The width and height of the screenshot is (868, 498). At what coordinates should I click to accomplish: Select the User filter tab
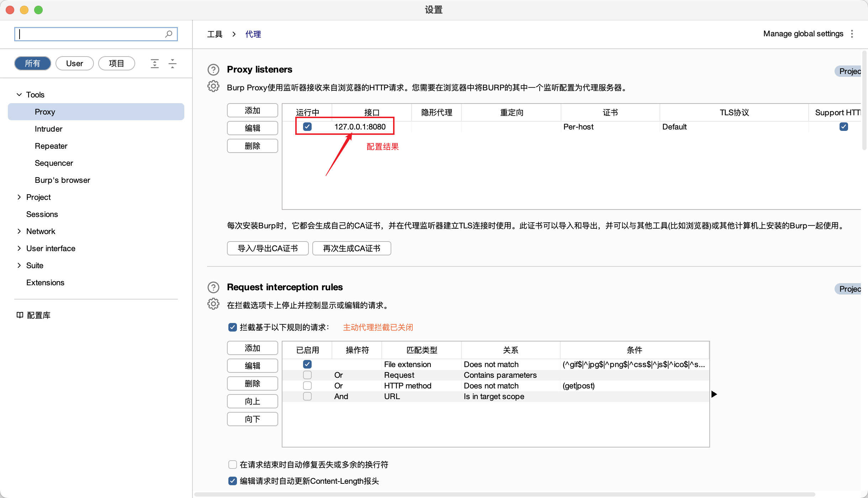74,63
